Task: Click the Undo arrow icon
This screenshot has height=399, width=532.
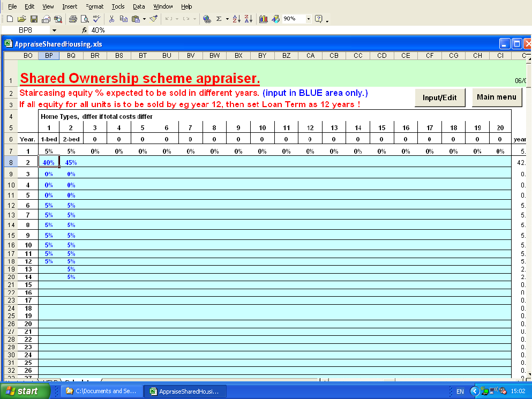Action: click(169, 19)
